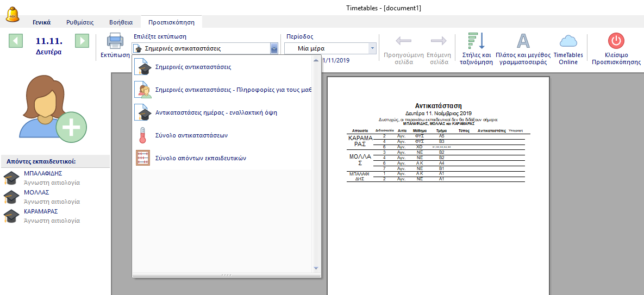644x295 pixels.
Task: Click the Δευτέρα day label
Action: click(49, 52)
